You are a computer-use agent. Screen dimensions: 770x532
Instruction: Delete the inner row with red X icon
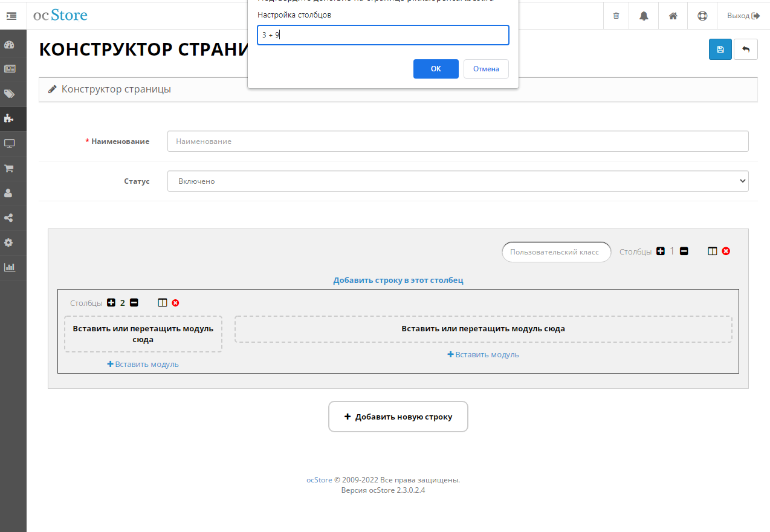click(x=175, y=303)
